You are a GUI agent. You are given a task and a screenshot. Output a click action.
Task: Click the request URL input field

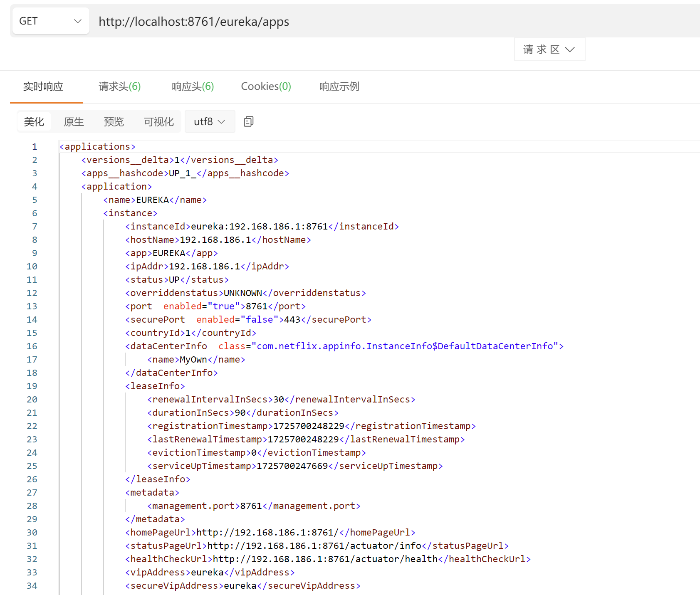[x=374, y=21]
